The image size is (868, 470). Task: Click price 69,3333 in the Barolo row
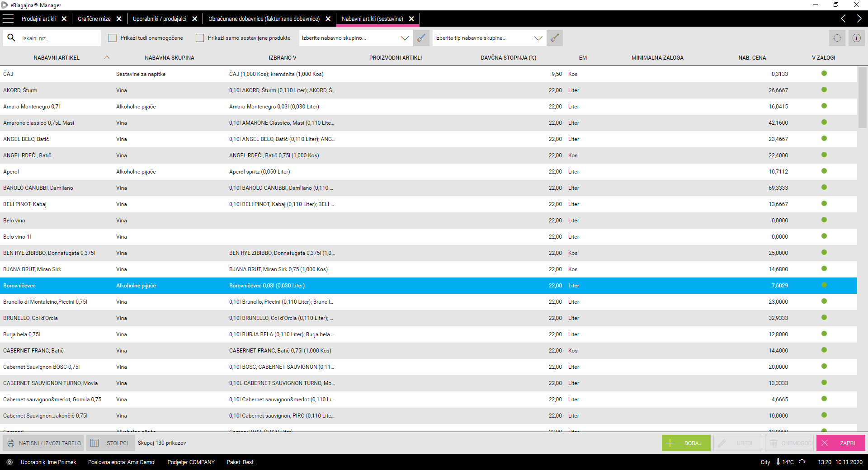click(778, 188)
